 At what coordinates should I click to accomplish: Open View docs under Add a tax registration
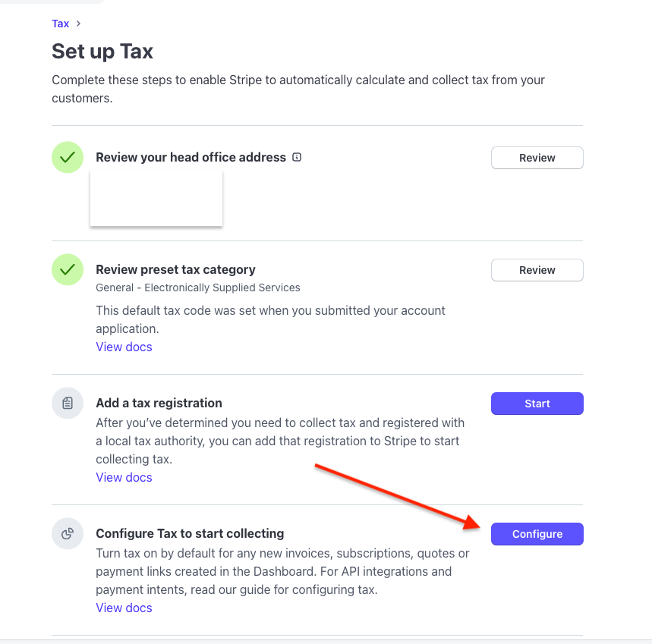[x=124, y=477]
